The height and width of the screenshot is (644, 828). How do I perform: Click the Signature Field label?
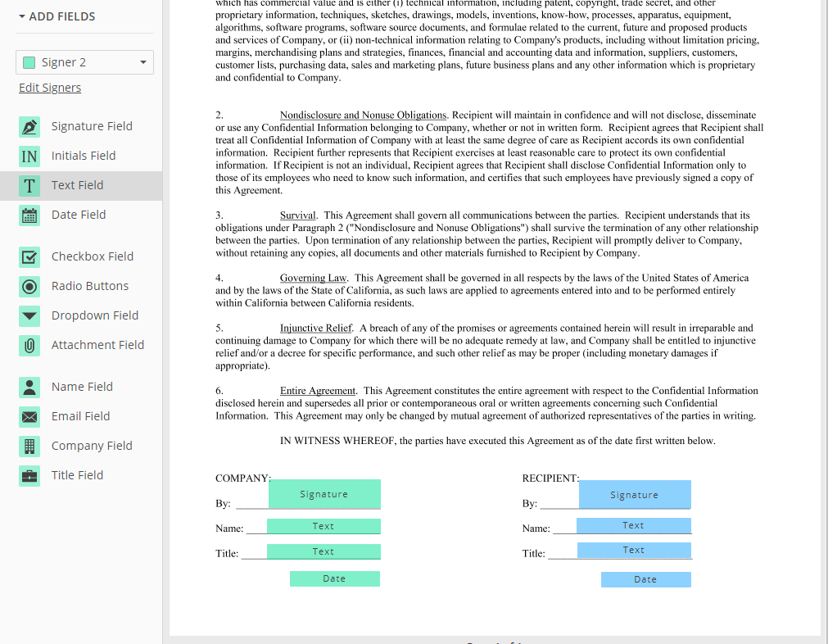tap(92, 126)
